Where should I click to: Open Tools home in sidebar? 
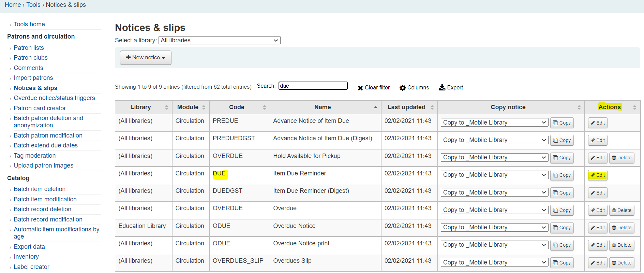pyautogui.click(x=29, y=24)
